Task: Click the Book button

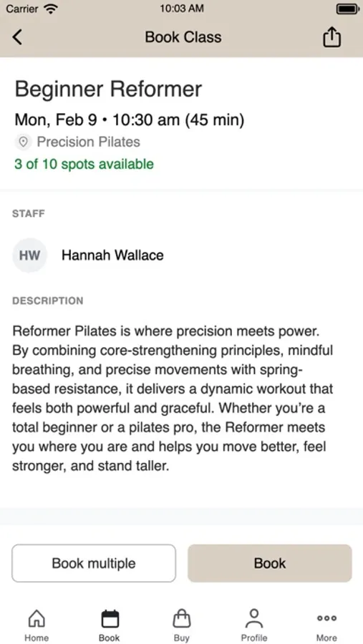Action: [x=270, y=563]
